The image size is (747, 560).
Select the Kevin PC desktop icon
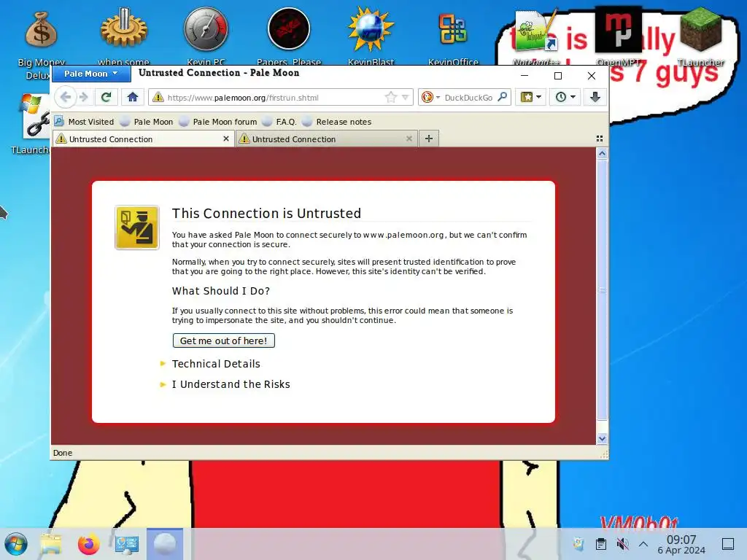(206, 37)
